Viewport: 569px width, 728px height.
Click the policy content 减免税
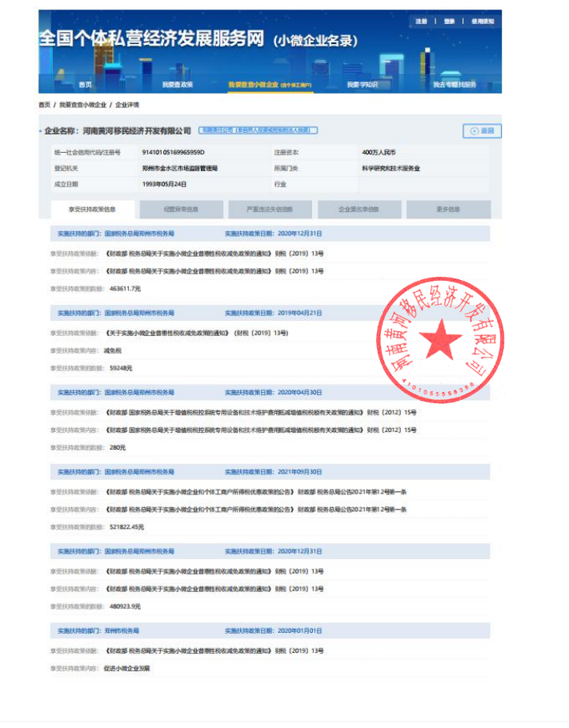point(112,350)
